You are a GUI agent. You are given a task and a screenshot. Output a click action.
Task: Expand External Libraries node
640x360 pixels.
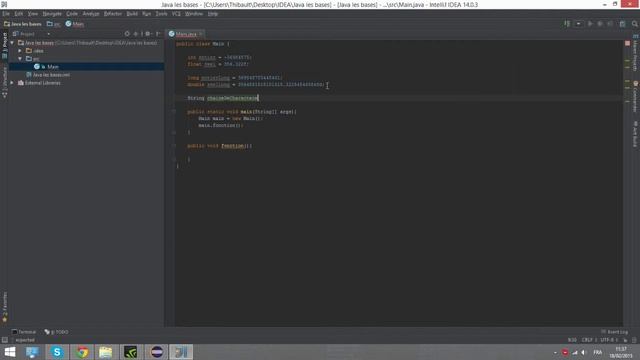coord(12,83)
